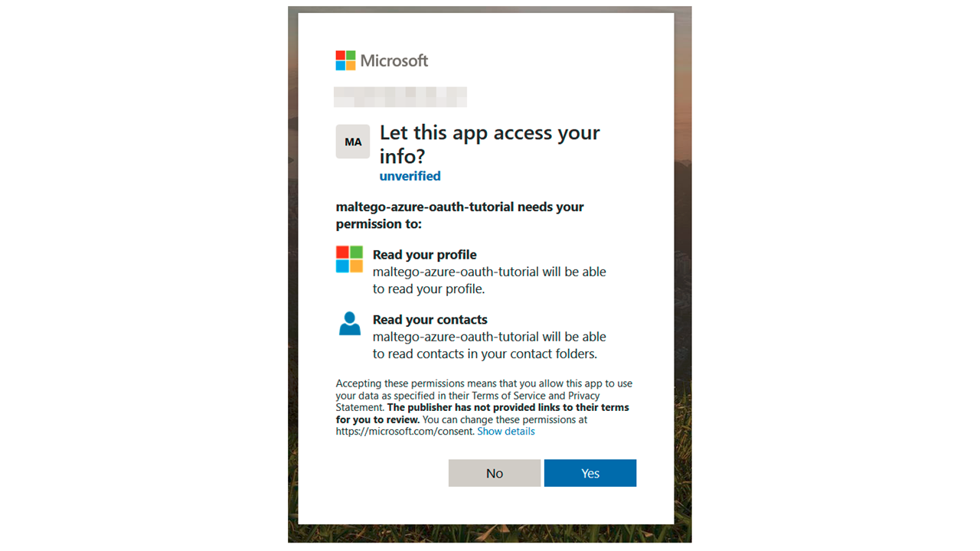The image size is (980, 551).
Task: Click the read your profile description text
Action: (489, 280)
